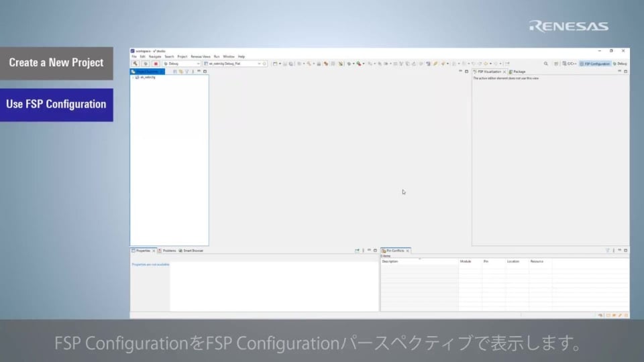
Task: Click the gear icon beside launch configuration
Action: coord(264,64)
